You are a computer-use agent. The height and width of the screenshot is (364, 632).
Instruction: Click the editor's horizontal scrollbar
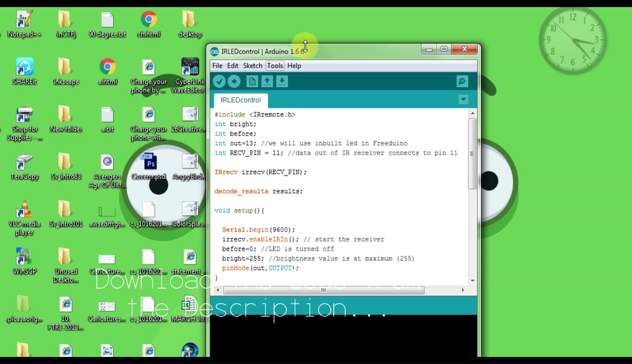pyautogui.click(x=323, y=290)
